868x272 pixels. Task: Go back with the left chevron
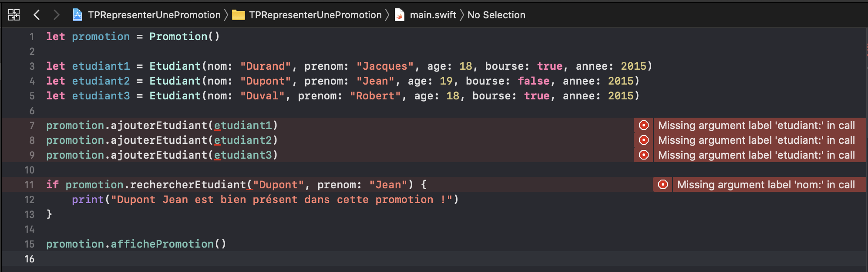pos(37,15)
